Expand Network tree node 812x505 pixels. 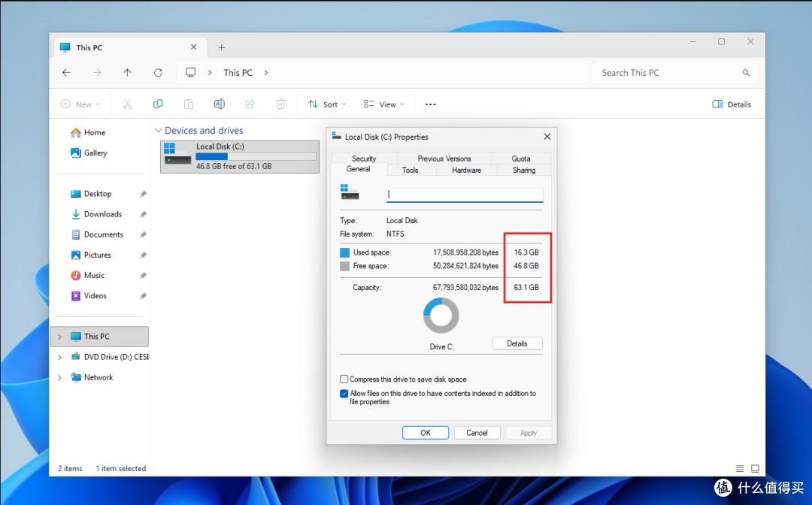tap(59, 378)
